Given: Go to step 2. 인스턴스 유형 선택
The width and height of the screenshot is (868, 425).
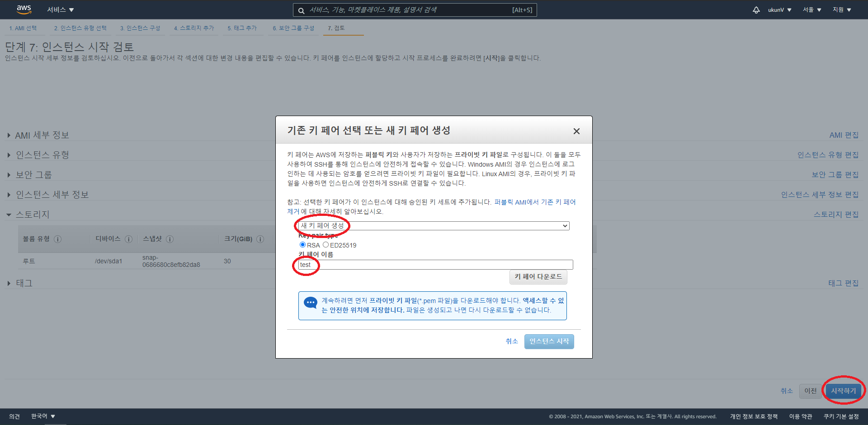Looking at the screenshot, I should (80, 28).
